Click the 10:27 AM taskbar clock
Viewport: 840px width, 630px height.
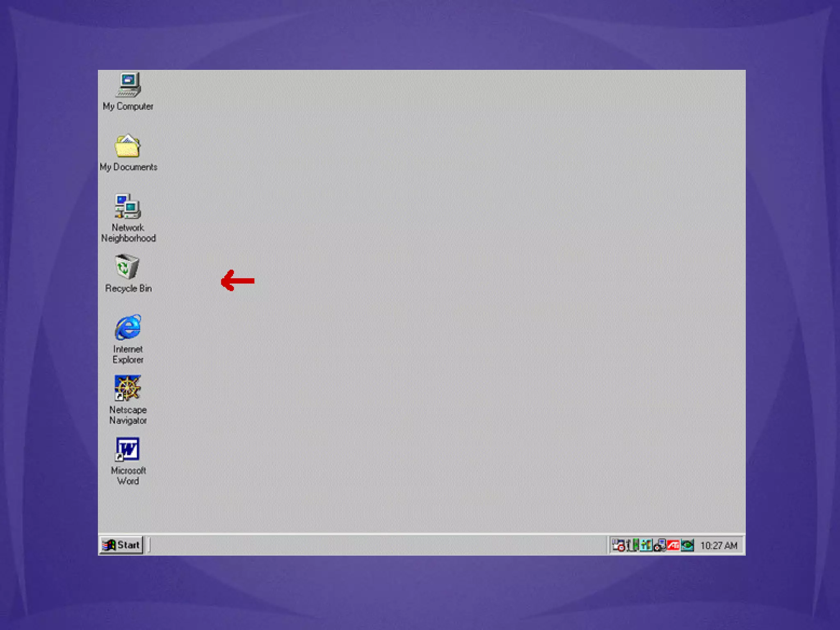(x=719, y=546)
